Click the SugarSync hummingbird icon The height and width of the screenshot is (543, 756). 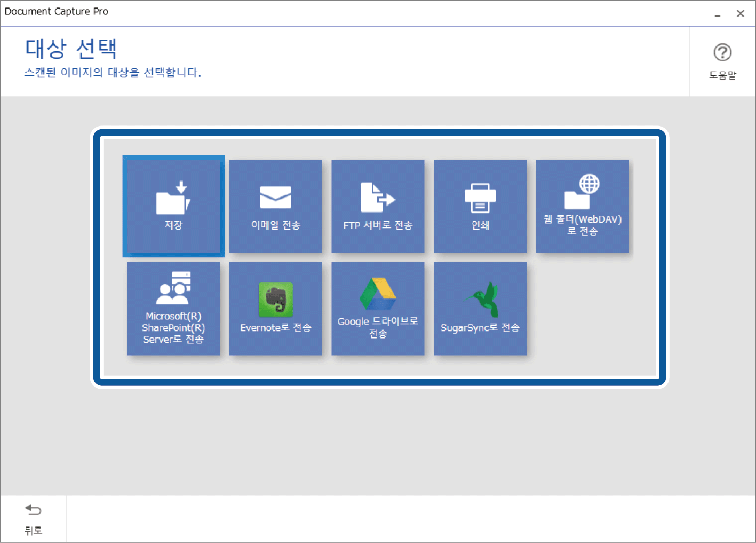tap(482, 299)
